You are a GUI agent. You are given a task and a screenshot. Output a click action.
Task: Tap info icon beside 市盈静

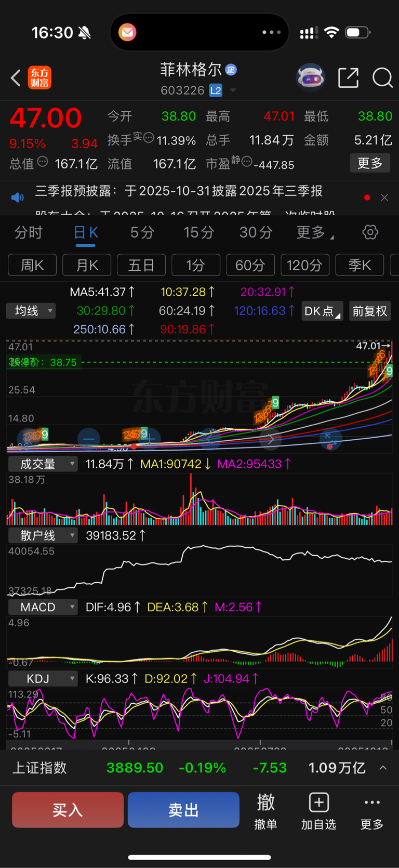point(247,161)
